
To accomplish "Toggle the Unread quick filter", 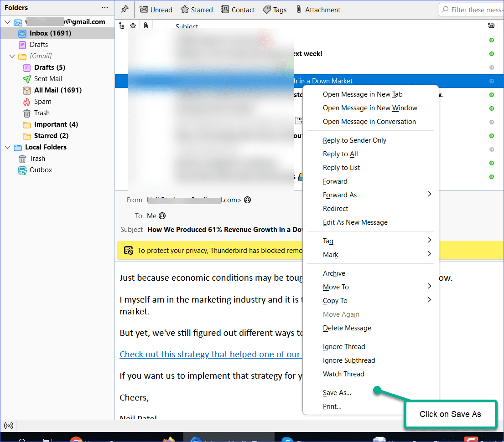I will tap(156, 10).
